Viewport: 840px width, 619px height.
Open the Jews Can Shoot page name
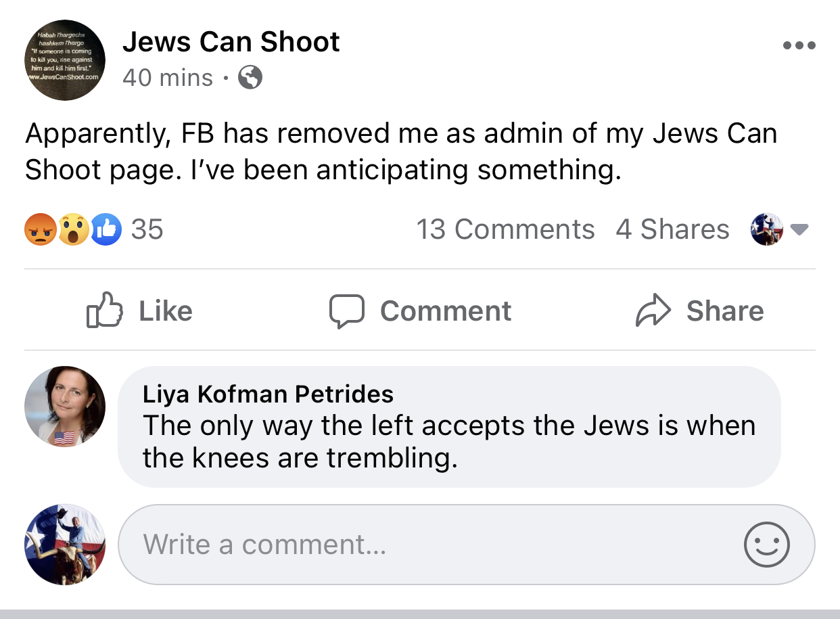[231, 42]
